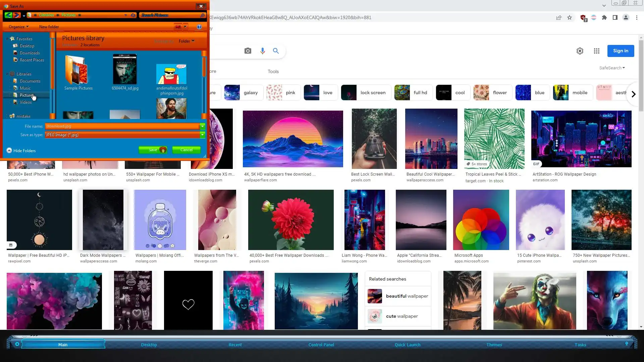Viewport: 644px width, 362px height.
Task: Click the Search by image camera icon
Action: [x=248, y=51]
